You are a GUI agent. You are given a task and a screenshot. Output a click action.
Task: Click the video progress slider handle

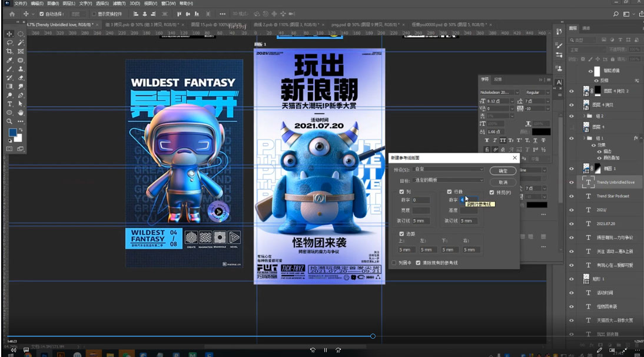point(373,336)
